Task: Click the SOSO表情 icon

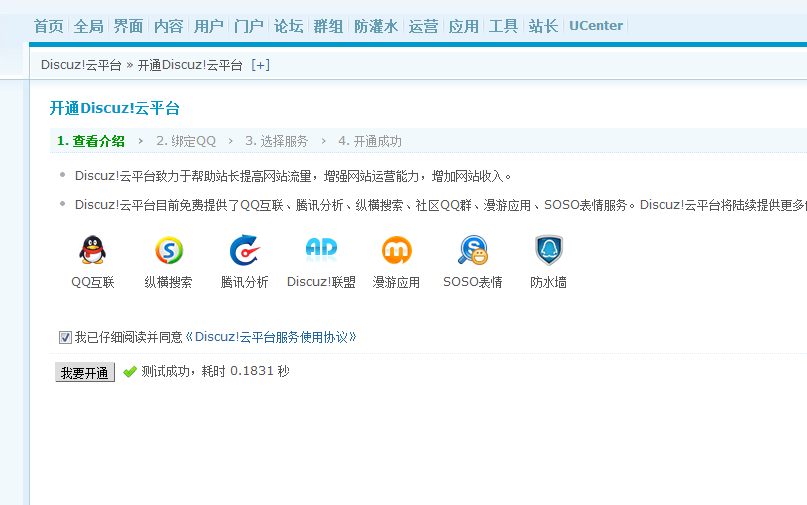Action: [x=472, y=250]
